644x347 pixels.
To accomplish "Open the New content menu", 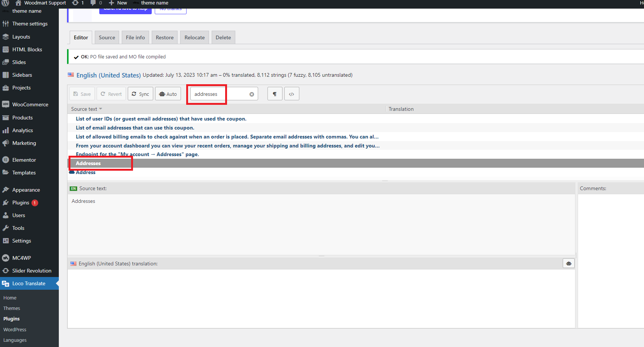I will coord(118,3).
